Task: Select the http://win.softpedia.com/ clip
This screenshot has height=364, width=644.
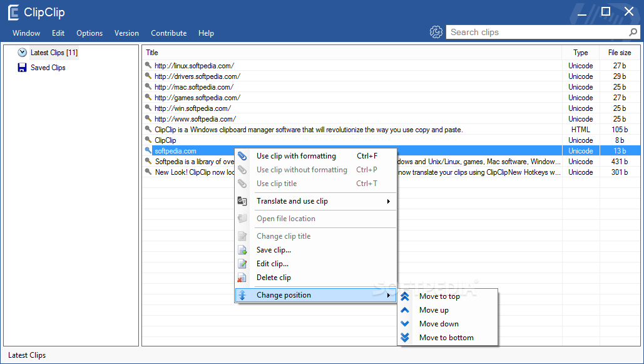Action: point(193,108)
